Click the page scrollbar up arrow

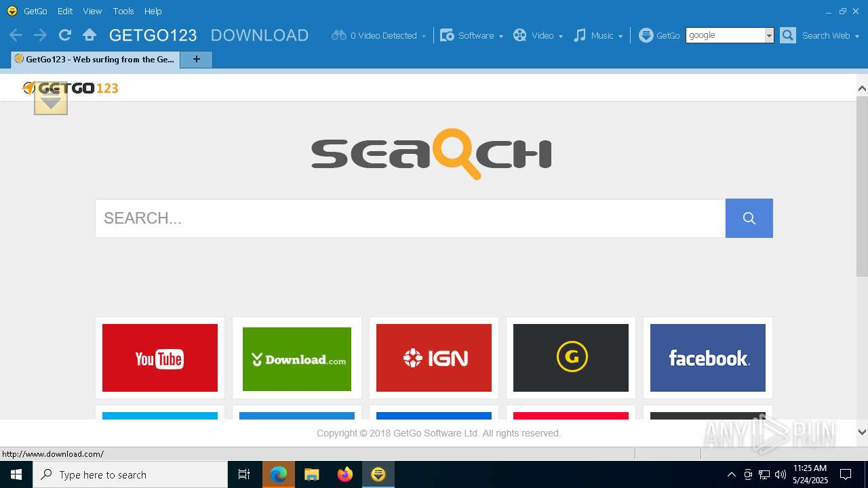click(x=862, y=88)
